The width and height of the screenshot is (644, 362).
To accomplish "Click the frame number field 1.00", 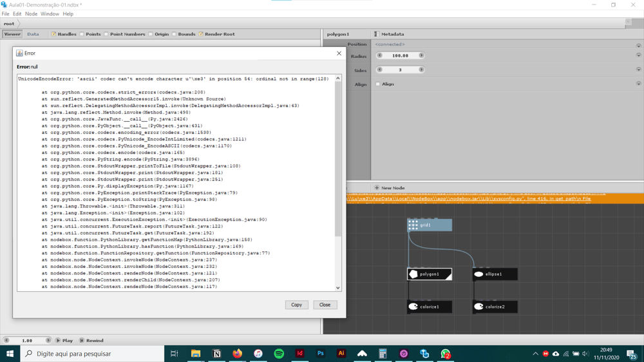I will tap(27, 341).
